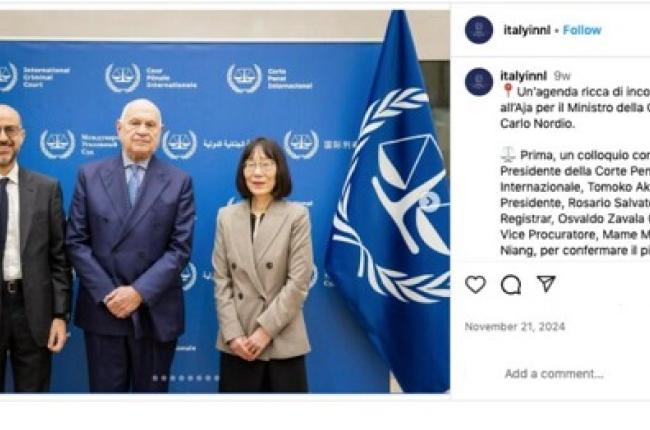Click the italyinnl avatar beside the caption

point(479,82)
